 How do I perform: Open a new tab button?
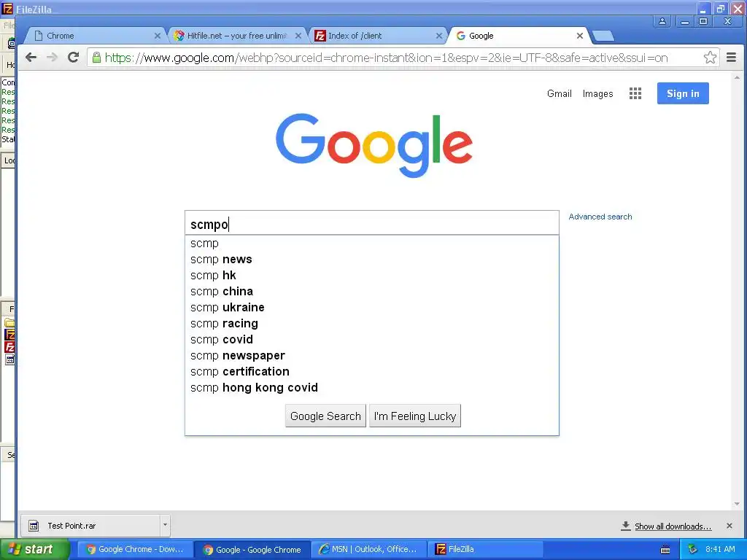603,36
